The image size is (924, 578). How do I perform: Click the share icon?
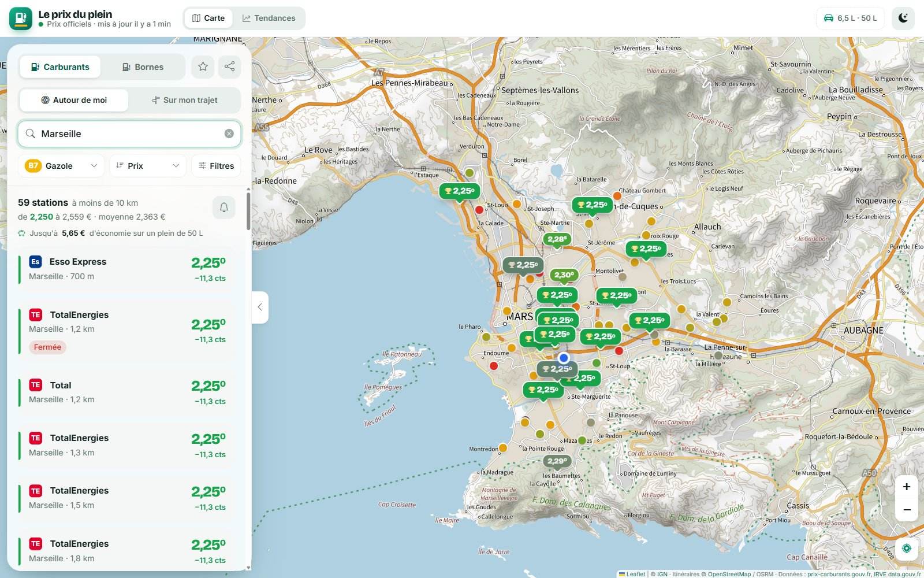[x=229, y=66]
